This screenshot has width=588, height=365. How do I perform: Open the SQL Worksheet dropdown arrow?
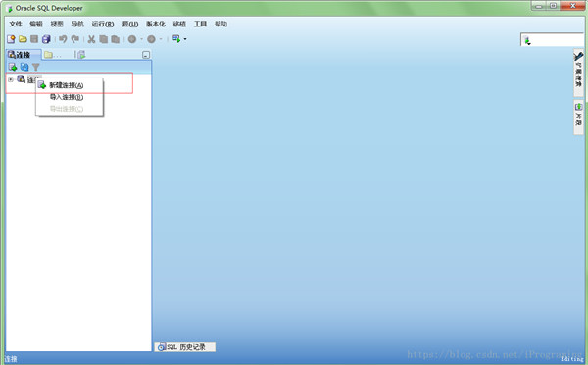click(185, 39)
